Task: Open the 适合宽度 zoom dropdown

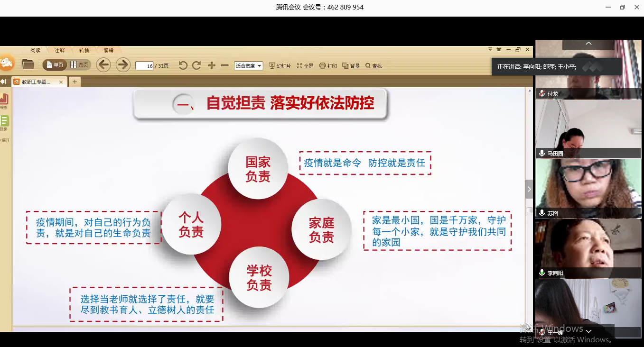Action: click(x=248, y=66)
